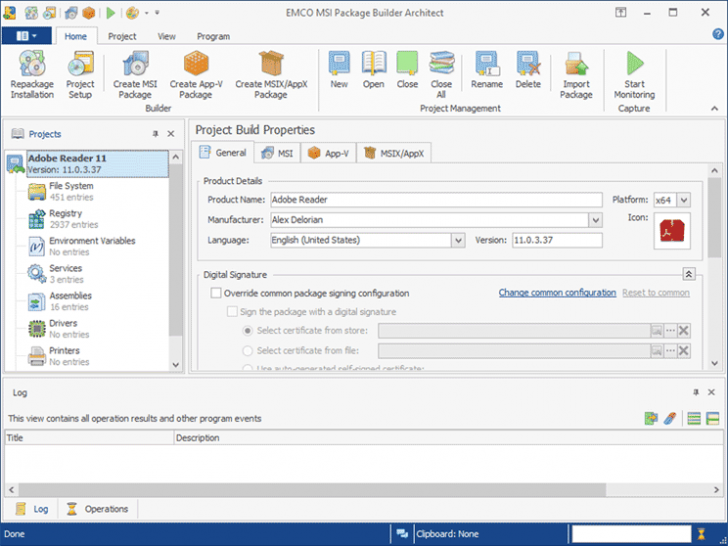Expand the Language dropdown list
This screenshot has height=546, width=728.
click(x=458, y=240)
